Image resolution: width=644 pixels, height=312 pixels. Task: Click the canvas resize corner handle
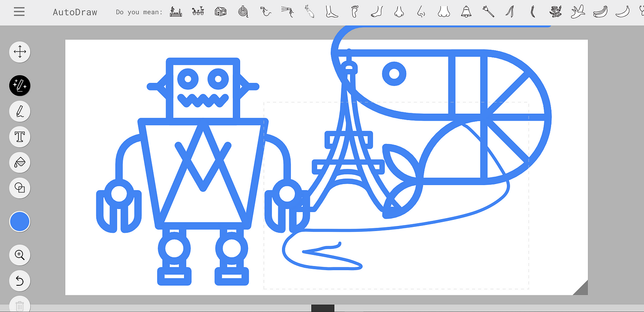(x=582, y=289)
